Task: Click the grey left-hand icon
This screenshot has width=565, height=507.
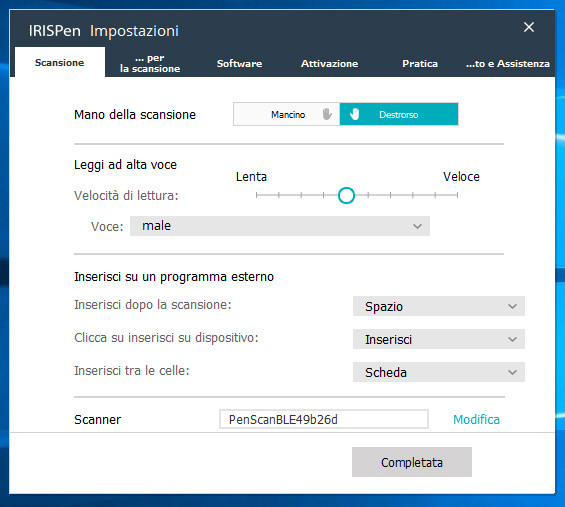Action: (x=327, y=114)
